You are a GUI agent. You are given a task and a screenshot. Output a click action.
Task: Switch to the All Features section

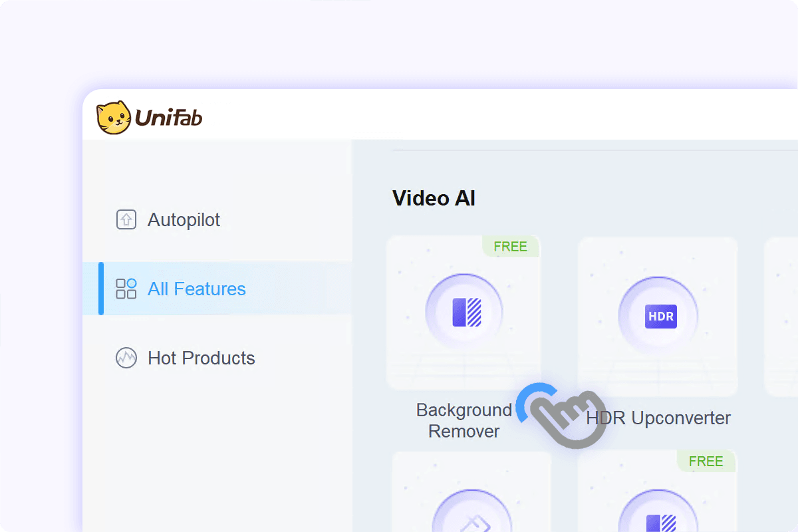click(197, 289)
